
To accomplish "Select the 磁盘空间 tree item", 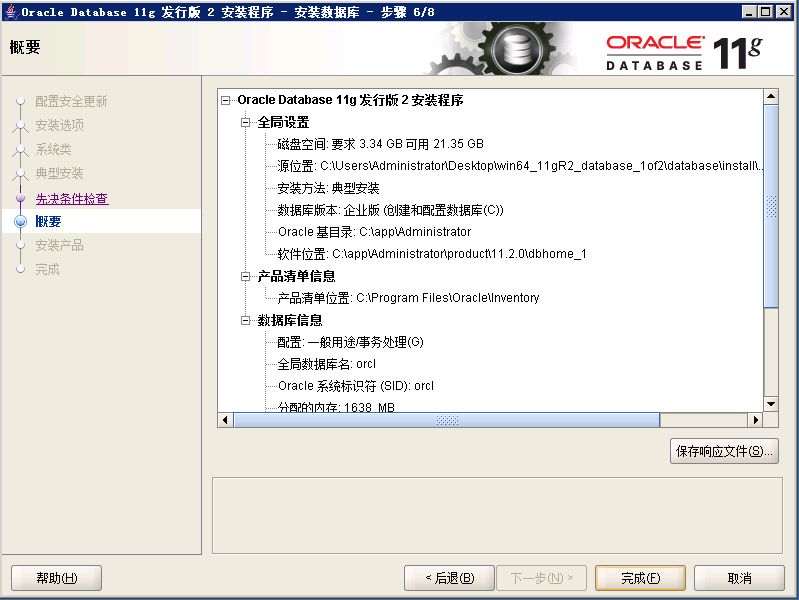I will tap(380, 144).
